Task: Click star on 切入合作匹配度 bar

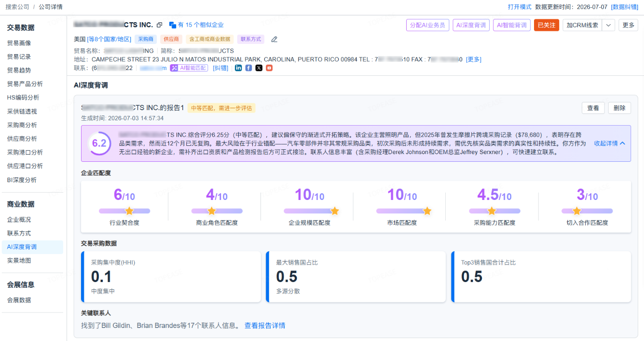Action: click(576, 211)
